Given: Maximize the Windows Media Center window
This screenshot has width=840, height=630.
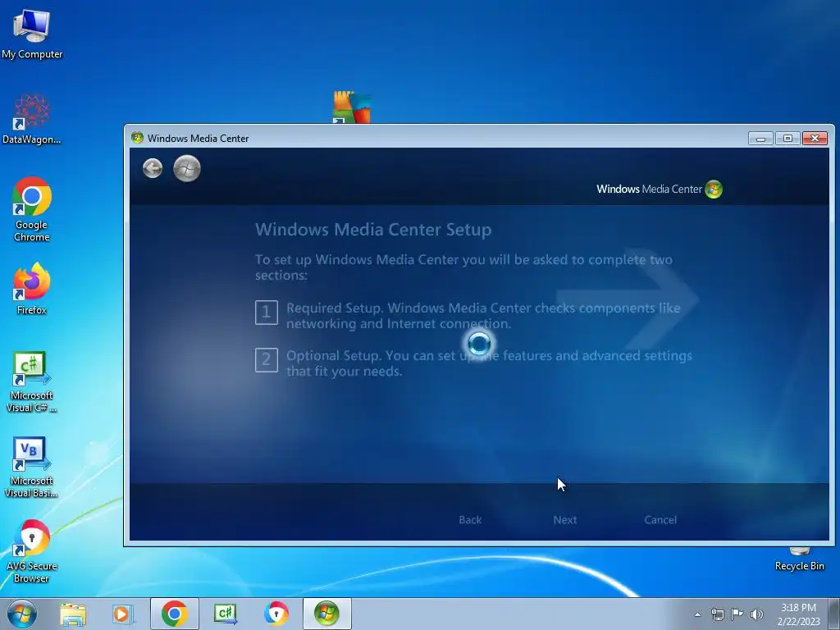Looking at the screenshot, I should pyautogui.click(x=787, y=138).
